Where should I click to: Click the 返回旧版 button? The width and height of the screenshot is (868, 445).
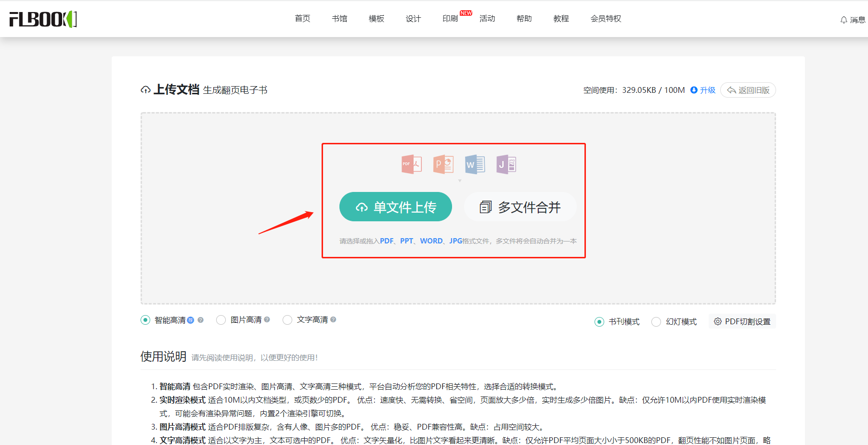coord(748,90)
